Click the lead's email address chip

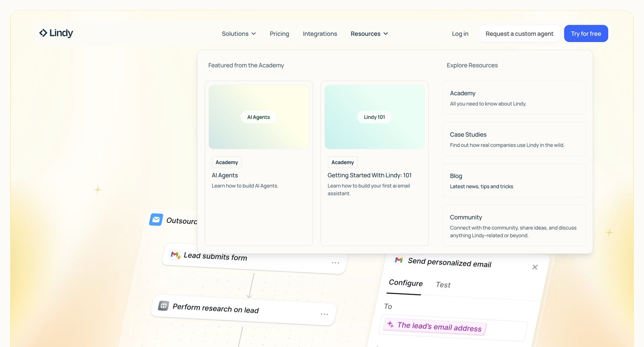[434, 327]
